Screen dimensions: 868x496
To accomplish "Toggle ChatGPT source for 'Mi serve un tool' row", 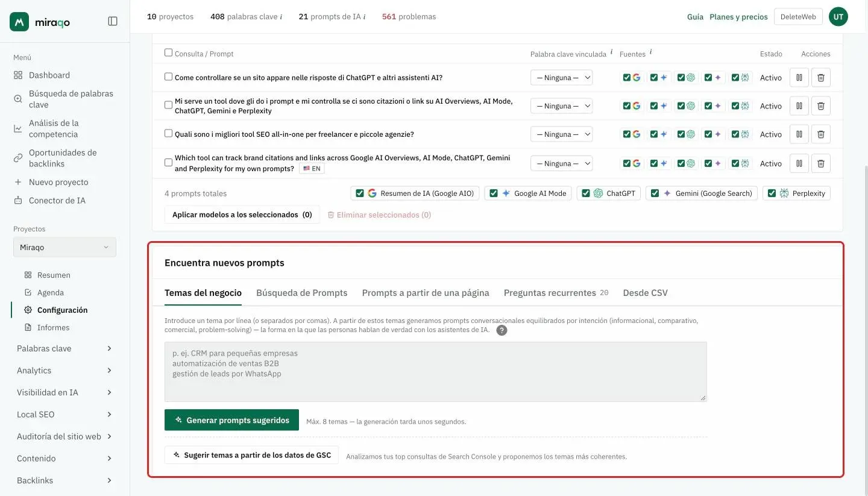I will (681, 106).
